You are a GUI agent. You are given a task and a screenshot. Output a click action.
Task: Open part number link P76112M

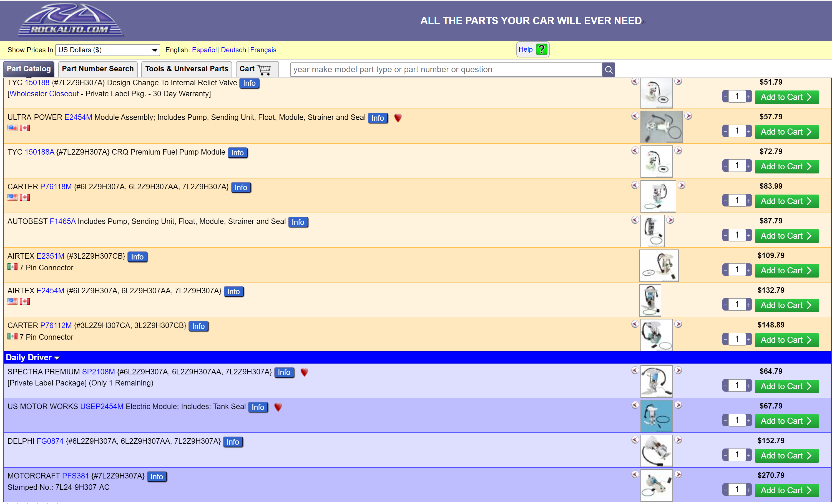pos(56,326)
